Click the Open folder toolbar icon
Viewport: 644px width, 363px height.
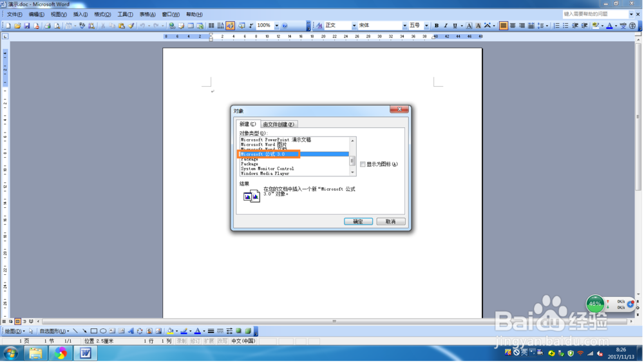click(x=17, y=26)
